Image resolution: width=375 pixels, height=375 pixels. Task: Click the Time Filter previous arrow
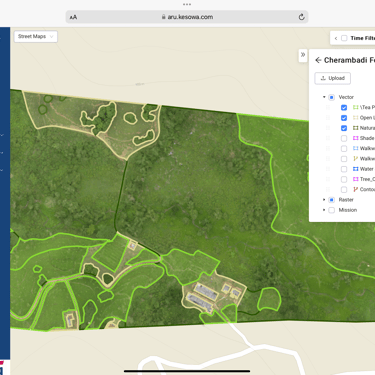pos(336,38)
